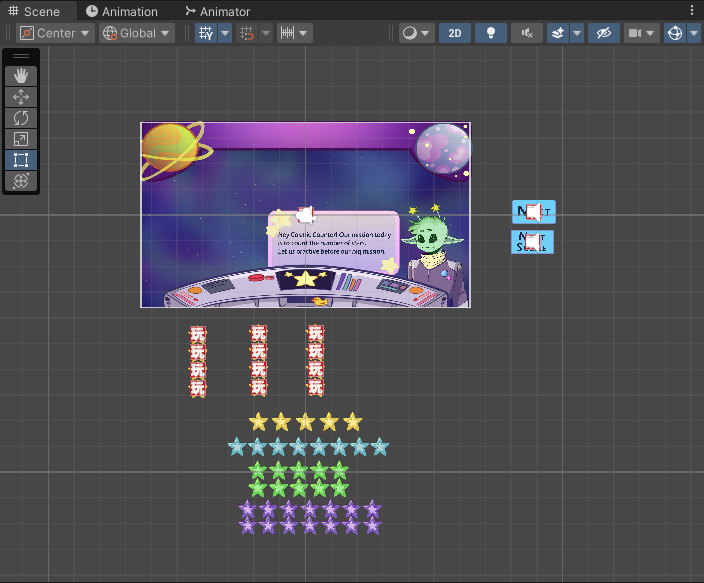Click the camera gizmo above dialogue box

[x=306, y=215]
